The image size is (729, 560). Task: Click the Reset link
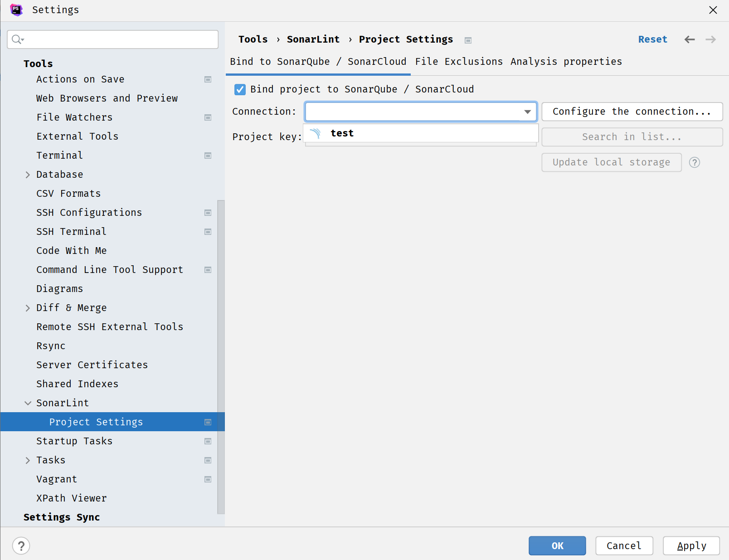652,39
